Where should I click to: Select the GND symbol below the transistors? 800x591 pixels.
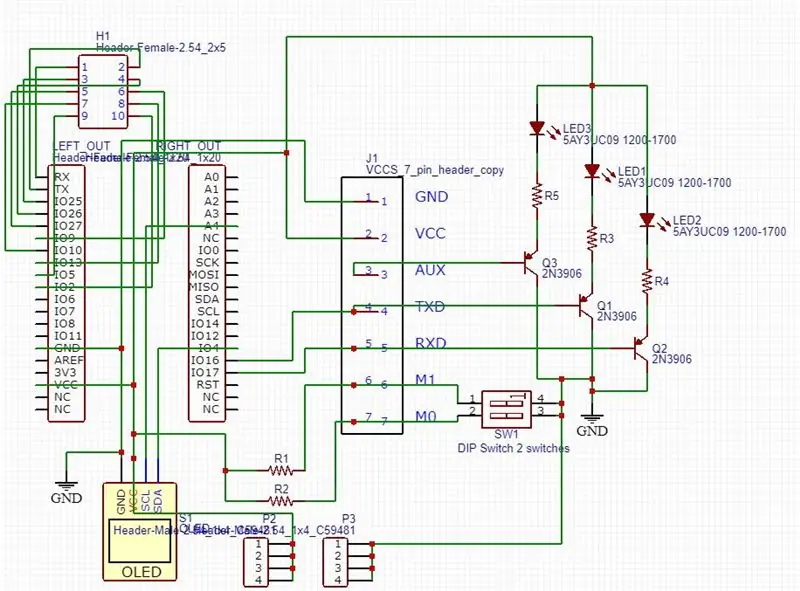[x=592, y=425]
